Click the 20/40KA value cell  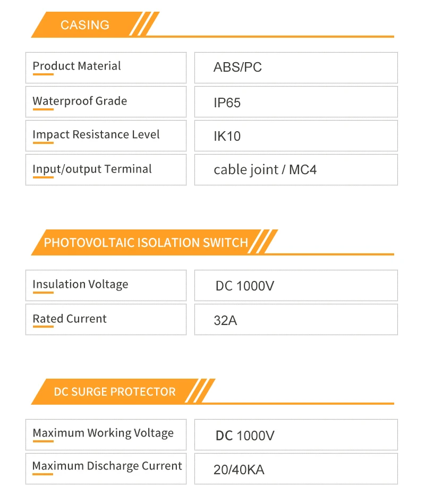pyautogui.click(x=296, y=468)
